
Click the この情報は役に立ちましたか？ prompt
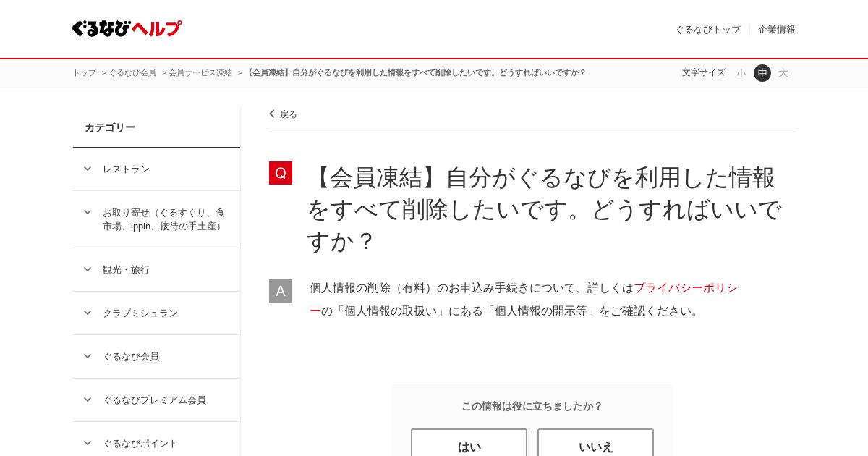[532, 406]
